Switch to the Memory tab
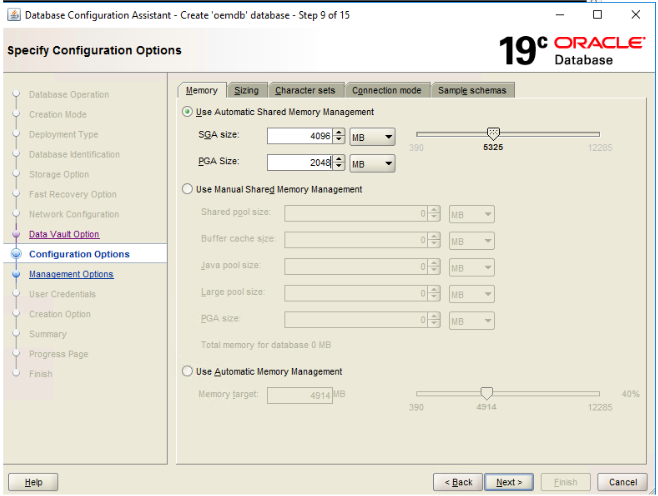 pyautogui.click(x=202, y=90)
